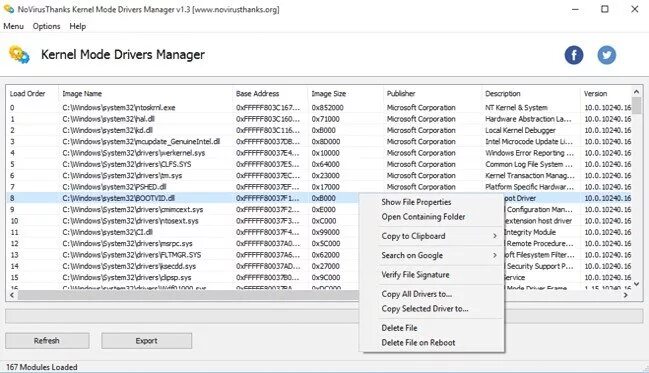
Task: Click image size value 0x852000
Action: click(x=327, y=108)
